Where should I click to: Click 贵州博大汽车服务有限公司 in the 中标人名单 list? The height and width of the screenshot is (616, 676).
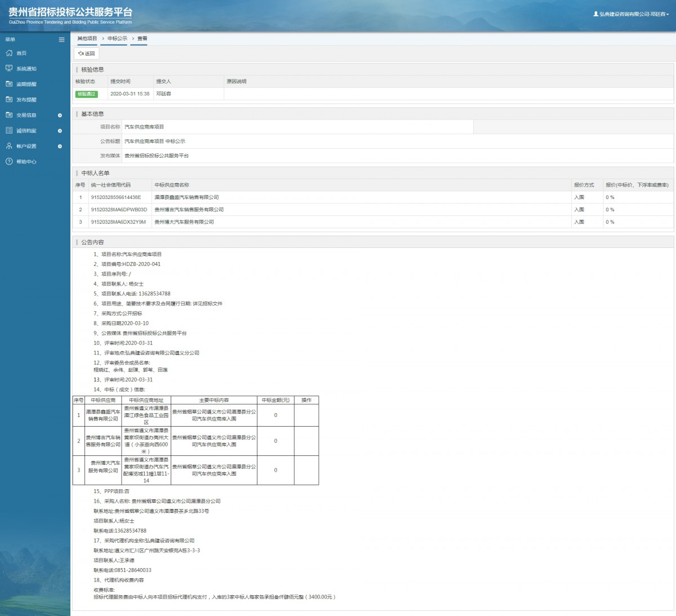pos(184,222)
